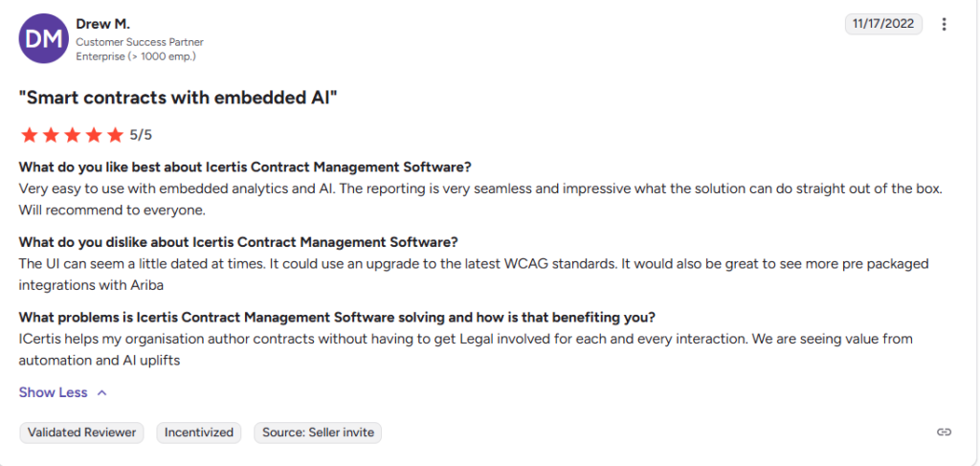The image size is (980, 466).
Task: Select the third rating star
Action: [72, 135]
